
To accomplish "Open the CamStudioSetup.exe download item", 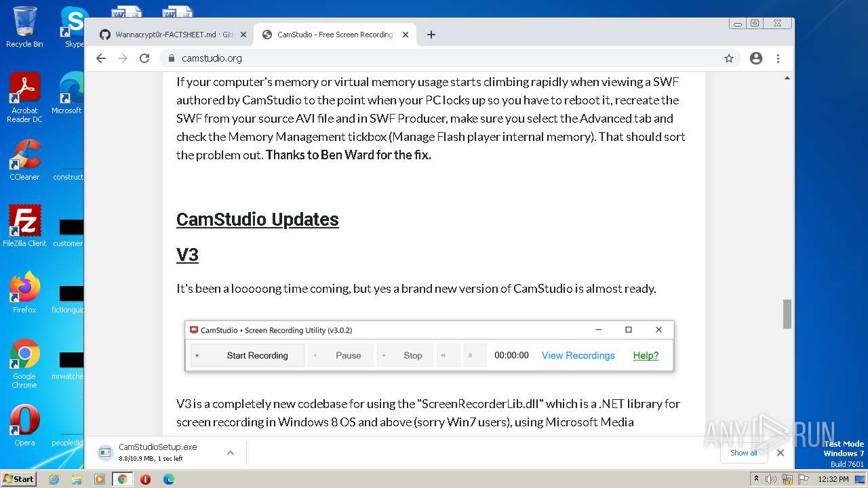I will (x=157, y=453).
